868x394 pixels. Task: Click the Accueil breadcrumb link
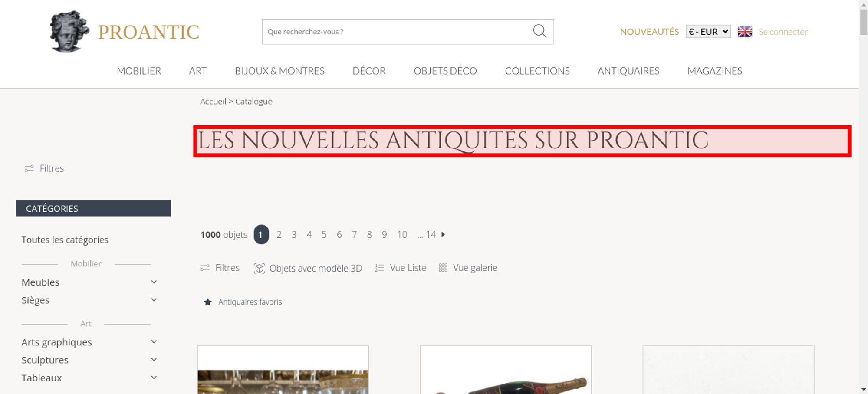pyautogui.click(x=213, y=101)
